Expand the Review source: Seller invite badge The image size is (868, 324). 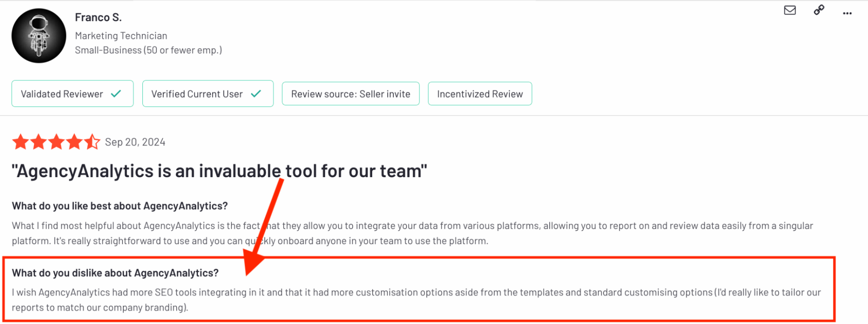(350, 93)
